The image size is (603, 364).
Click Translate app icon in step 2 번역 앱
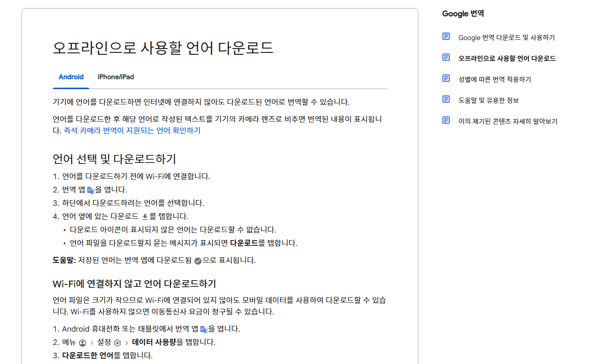pos(91,190)
